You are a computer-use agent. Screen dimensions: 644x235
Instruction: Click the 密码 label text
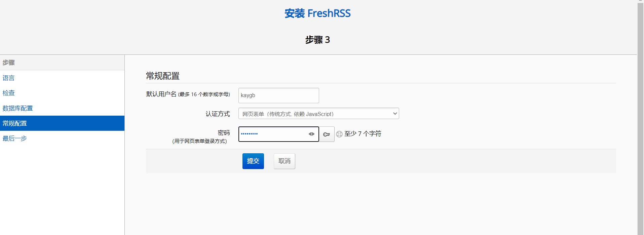click(x=224, y=133)
